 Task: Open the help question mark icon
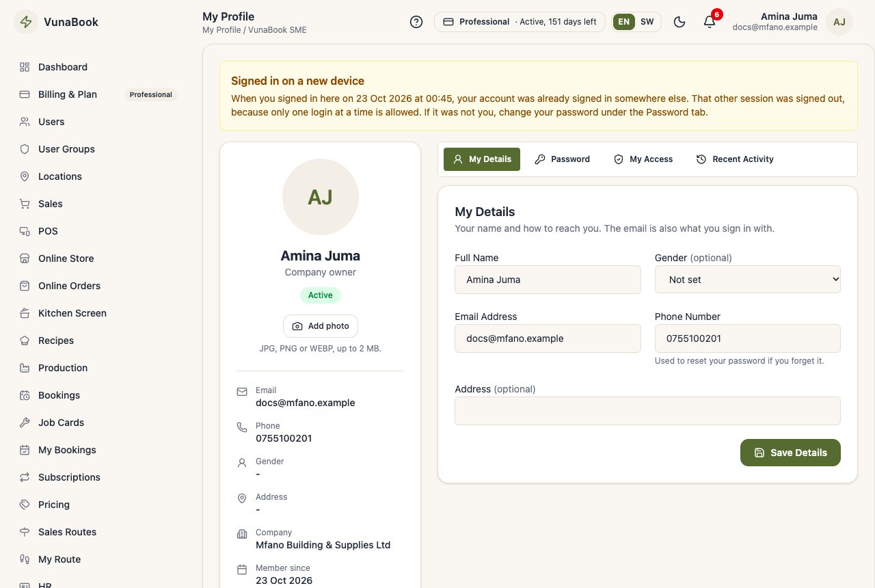(x=416, y=22)
